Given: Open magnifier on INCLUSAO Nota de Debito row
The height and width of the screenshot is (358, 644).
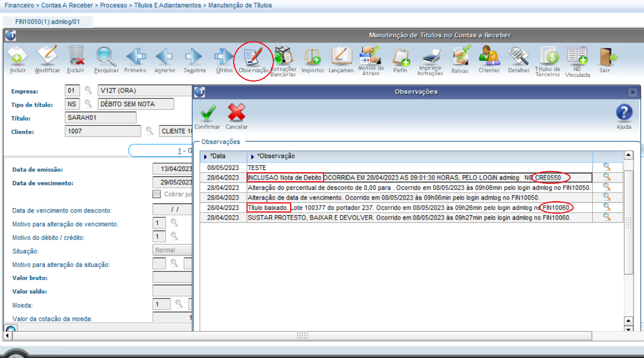Looking at the screenshot, I should [x=607, y=177].
